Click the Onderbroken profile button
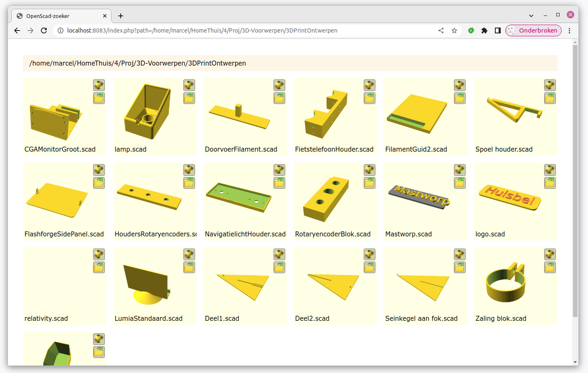Viewport: 588px width, 373px height. (533, 30)
